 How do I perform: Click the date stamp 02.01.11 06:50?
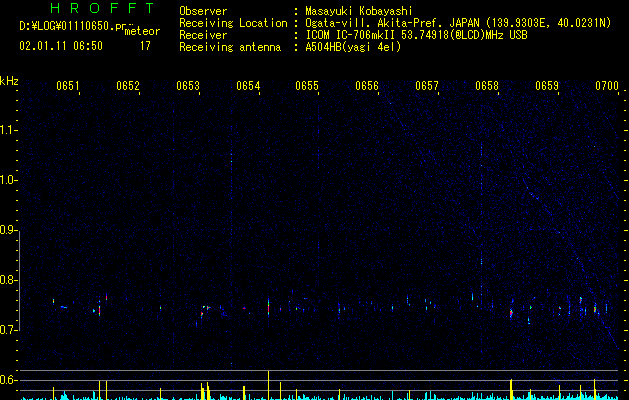click(61, 46)
